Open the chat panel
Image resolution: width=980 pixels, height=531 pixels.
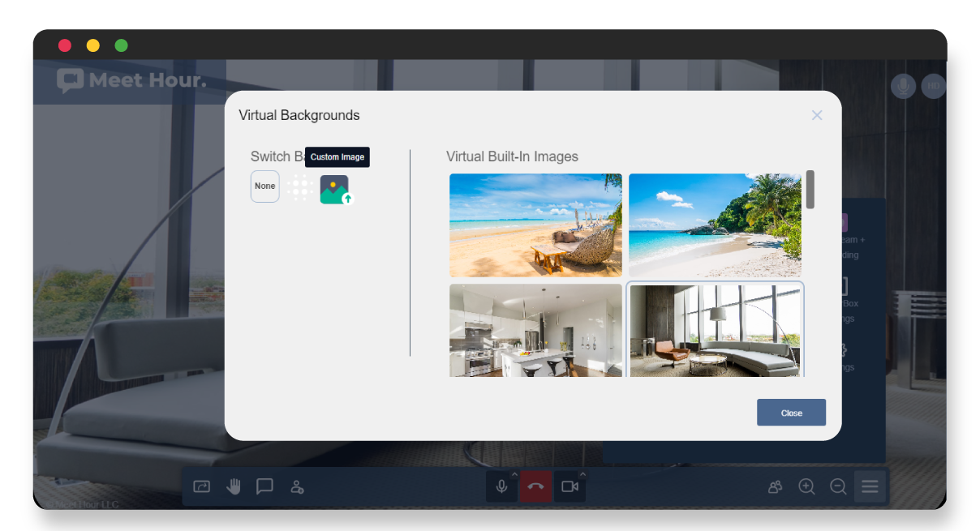pyautogui.click(x=264, y=486)
